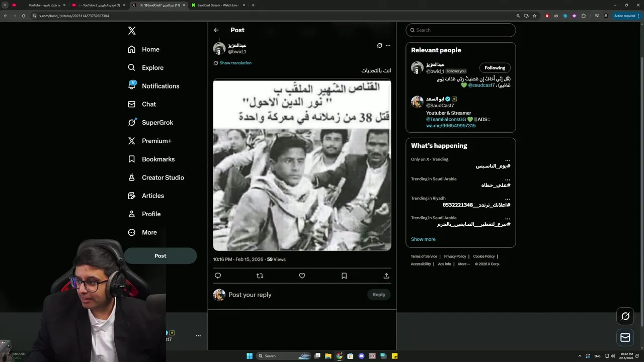644x362 pixels.
Task: Open Discord from the taskbar
Action: pos(361,356)
